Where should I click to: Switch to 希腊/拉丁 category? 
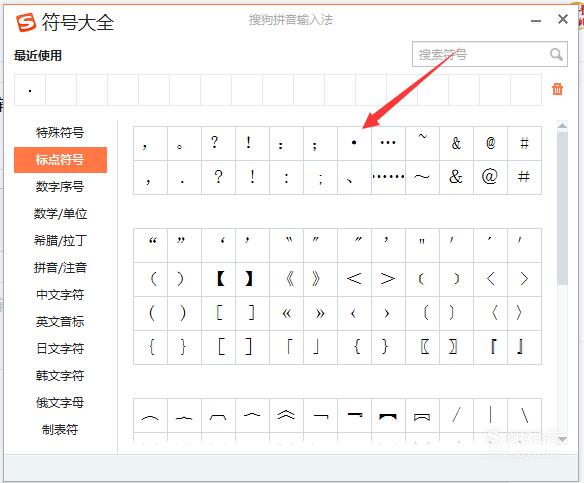pos(60,241)
